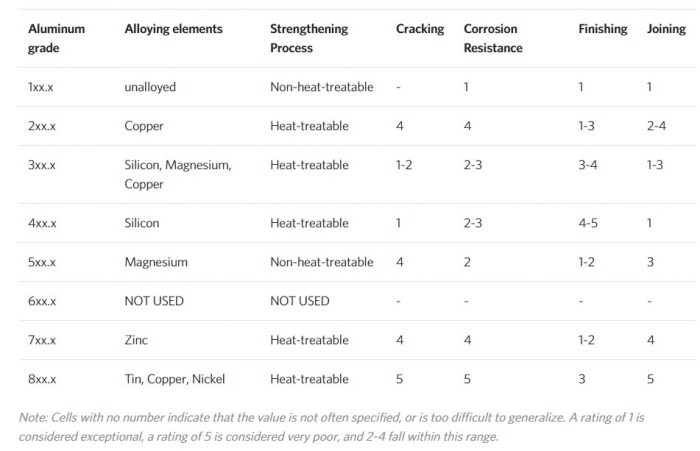Screen dimensions: 700x451
Task: Click the Corrosion Resistance header
Action: tap(493, 38)
